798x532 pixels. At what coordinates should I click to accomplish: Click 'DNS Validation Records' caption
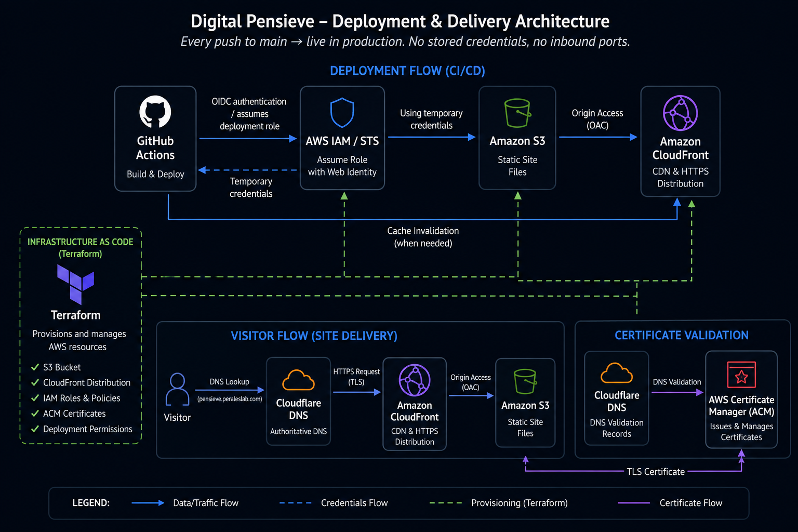coord(617,428)
